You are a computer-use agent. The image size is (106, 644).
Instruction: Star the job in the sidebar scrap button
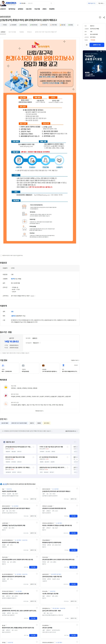point(87,45)
